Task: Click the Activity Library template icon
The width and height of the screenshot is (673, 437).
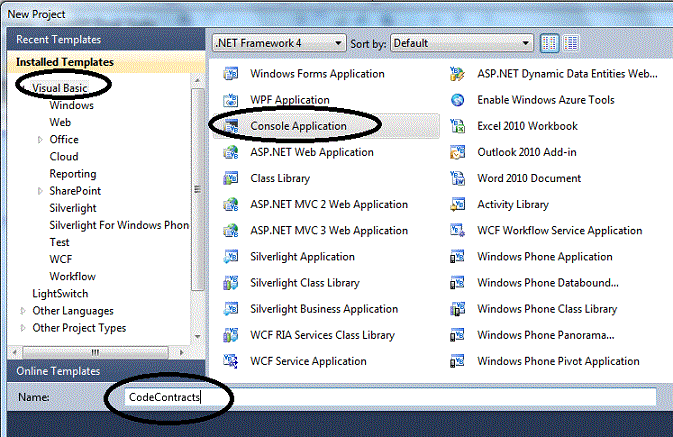Action: coord(458,205)
